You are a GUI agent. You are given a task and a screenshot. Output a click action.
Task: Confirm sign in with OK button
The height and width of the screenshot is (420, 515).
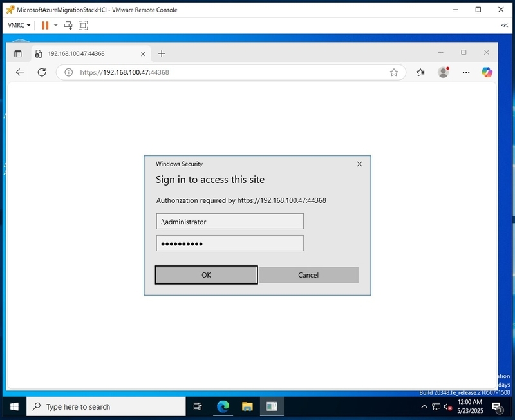[206, 275]
